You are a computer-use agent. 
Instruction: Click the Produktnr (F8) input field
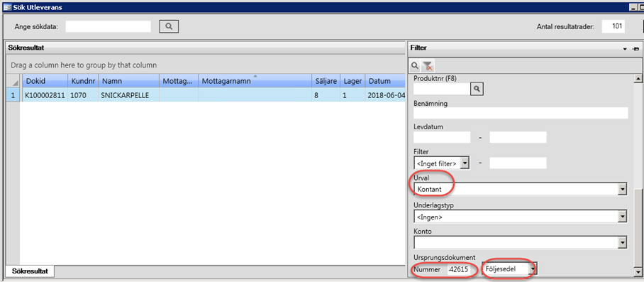click(442, 88)
